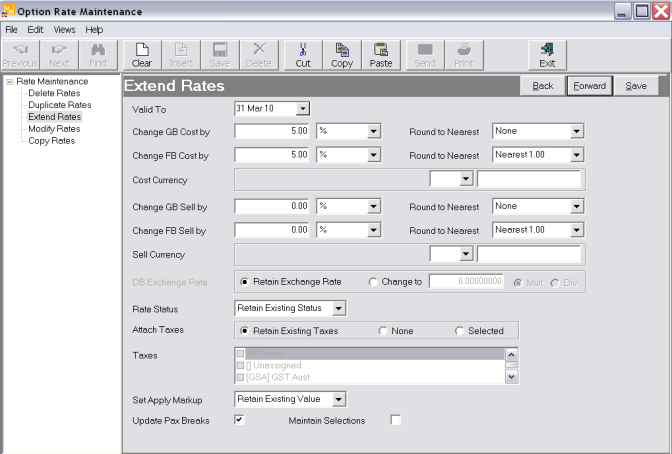Open the Set Apply Markup dropdown

[x=338, y=399]
